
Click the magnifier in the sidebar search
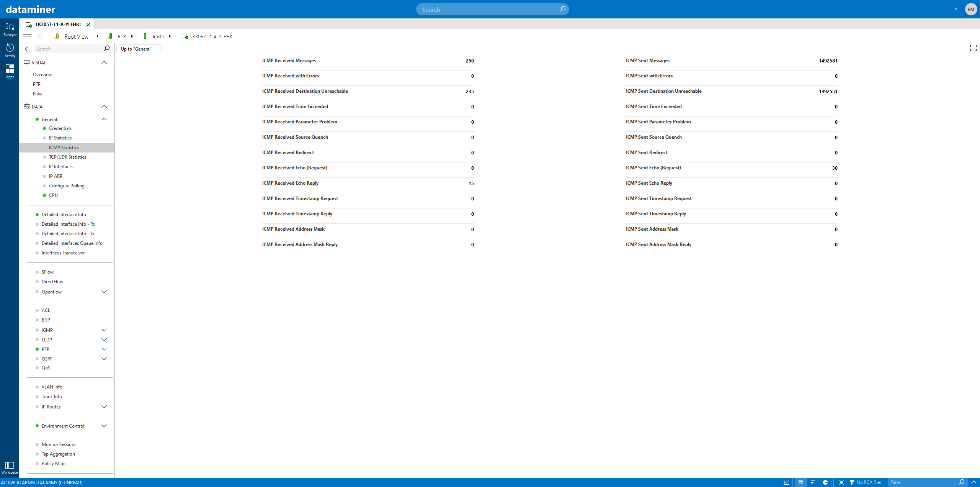106,49
